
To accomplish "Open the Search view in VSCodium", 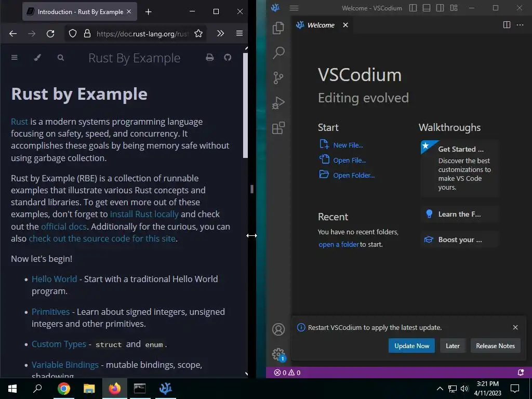I will coord(278,52).
